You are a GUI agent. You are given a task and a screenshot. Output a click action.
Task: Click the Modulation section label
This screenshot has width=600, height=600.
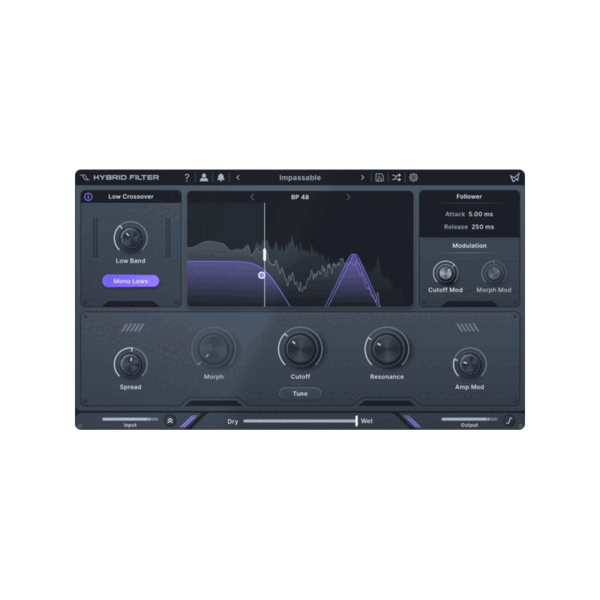coord(470,246)
